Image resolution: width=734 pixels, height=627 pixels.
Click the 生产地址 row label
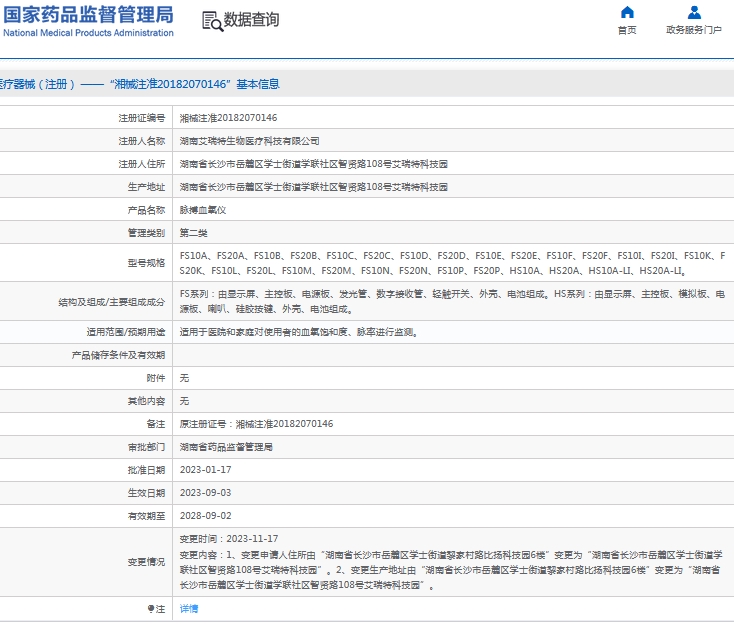[147, 187]
